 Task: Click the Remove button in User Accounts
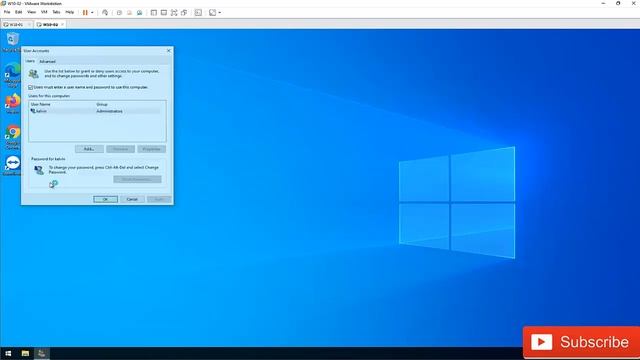(x=120, y=149)
